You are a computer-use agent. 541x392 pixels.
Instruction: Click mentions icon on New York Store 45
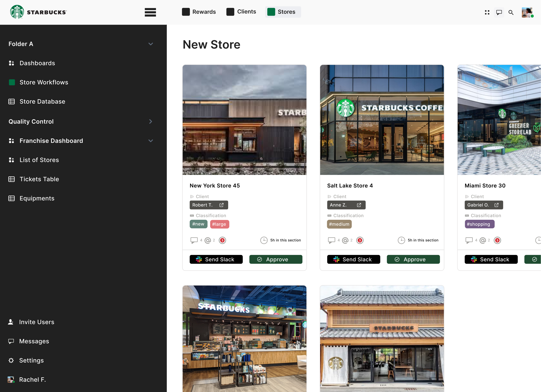(x=208, y=240)
